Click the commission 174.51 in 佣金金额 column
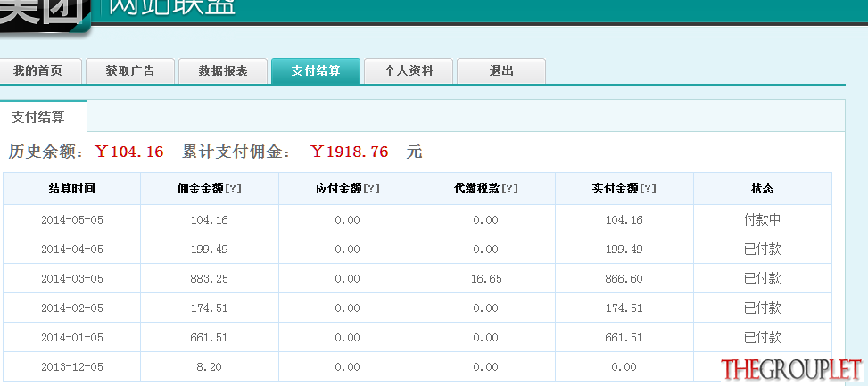The image size is (868, 386). pos(210,308)
